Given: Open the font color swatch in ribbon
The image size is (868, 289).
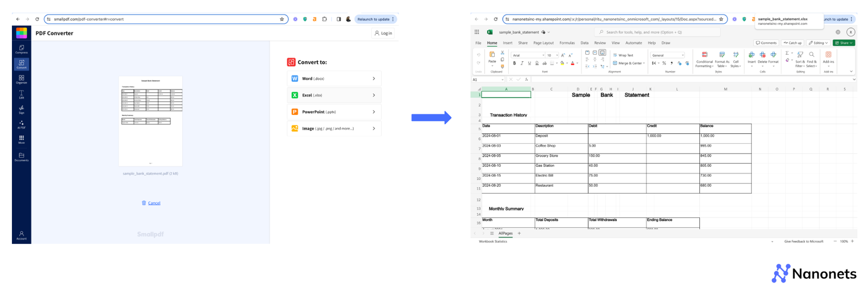Looking at the screenshot, I should point(572,63).
